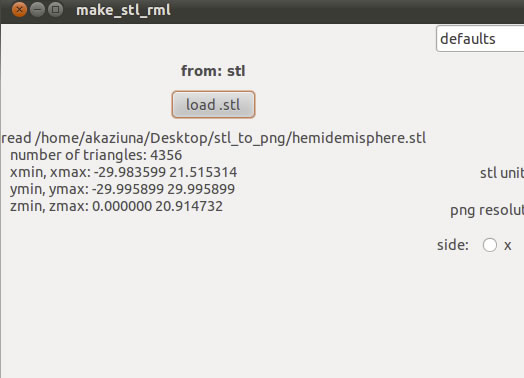Click the xmax value 21.515314

click(203, 172)
